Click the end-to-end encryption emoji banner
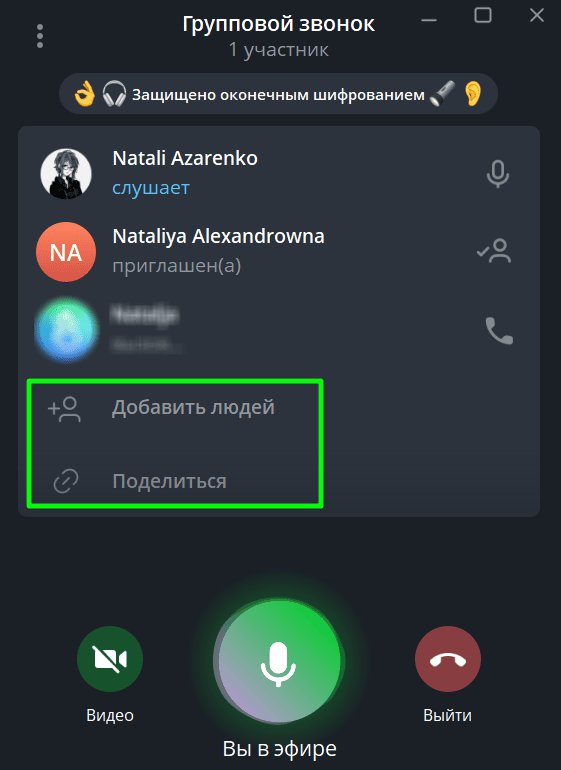 click(279, 94)
